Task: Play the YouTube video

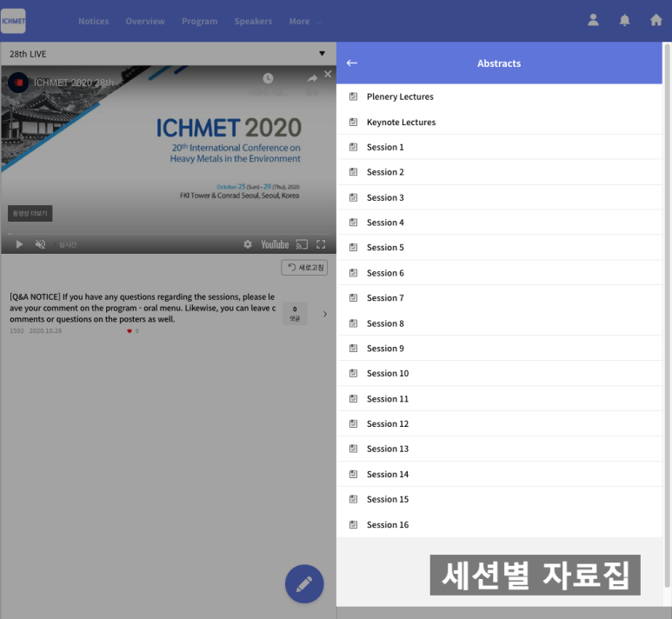Action: click(x=19, y=244)
